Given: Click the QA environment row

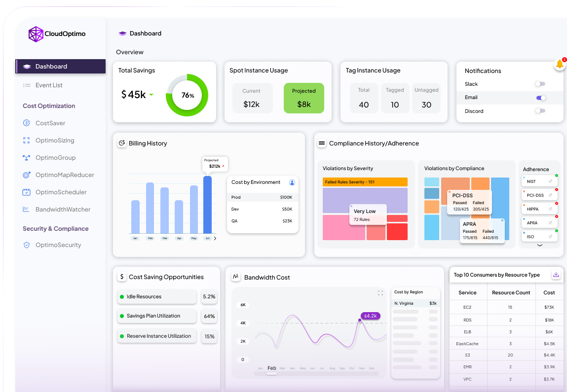Looking at the screenshot, I should point(262,221).
